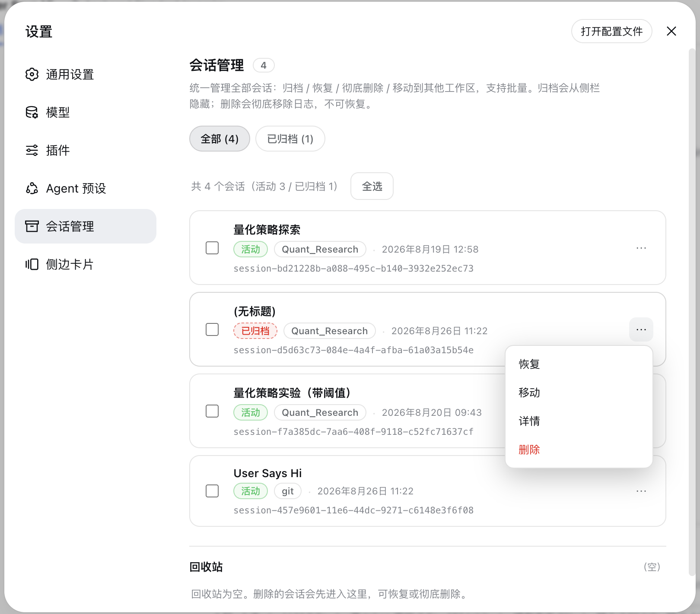This screenshot has width=700, height=614.
Task: Tick the checkbox for User Says Hi
Action: [x=212, y=491]
